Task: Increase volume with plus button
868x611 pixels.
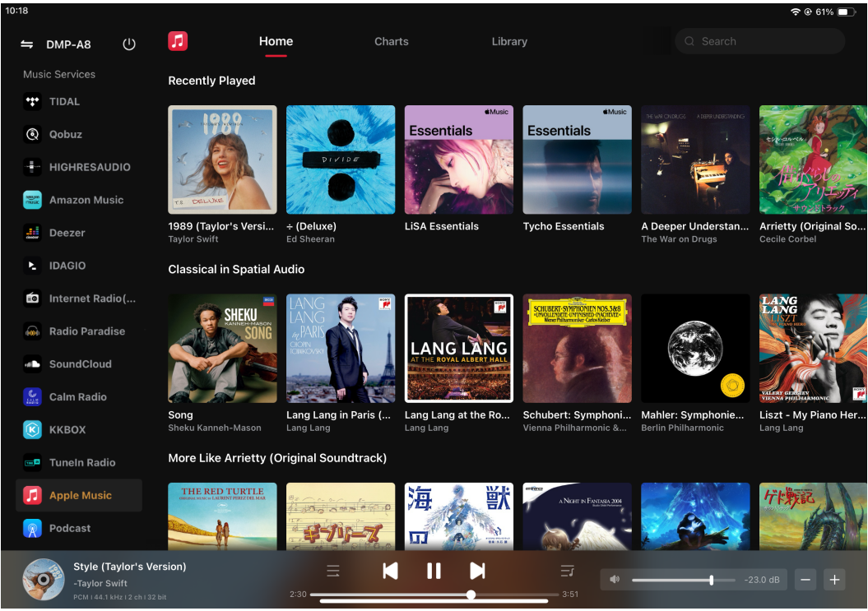Action: (x=835, y=580)
